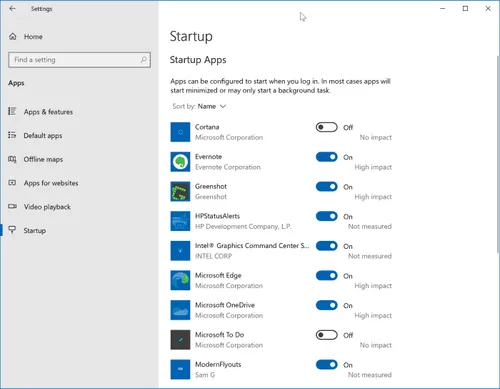Click the Microsoft Edge app icon

click(x=180, y=280)
